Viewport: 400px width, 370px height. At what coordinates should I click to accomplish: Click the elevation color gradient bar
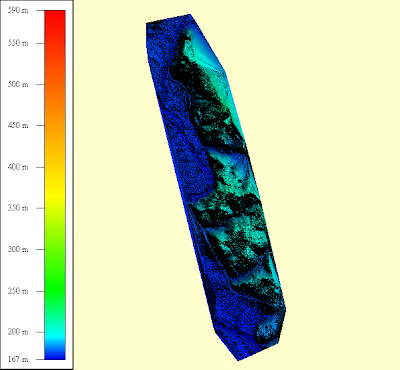(x=55, y=185)
